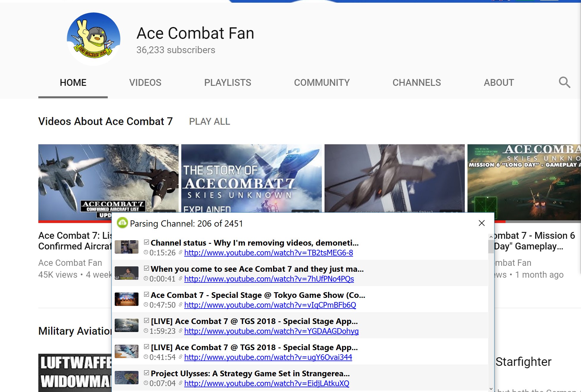Open The Story of Ace Combat 7 thumbnail
581x392 pixels.
click(251, 178)
